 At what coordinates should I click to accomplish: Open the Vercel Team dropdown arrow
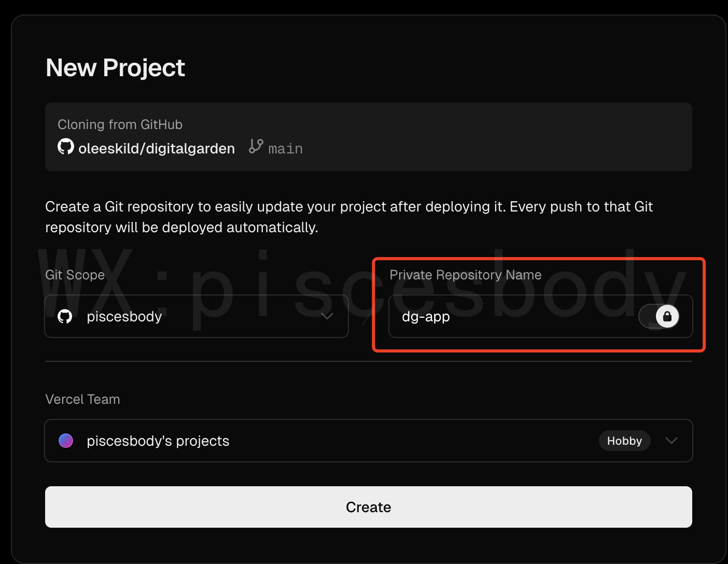click(671, 441)
